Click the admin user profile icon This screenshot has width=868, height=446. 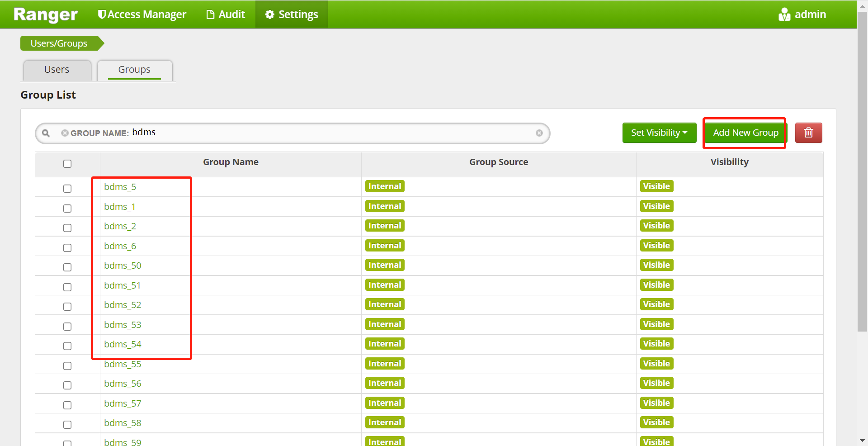pos(784,14)
